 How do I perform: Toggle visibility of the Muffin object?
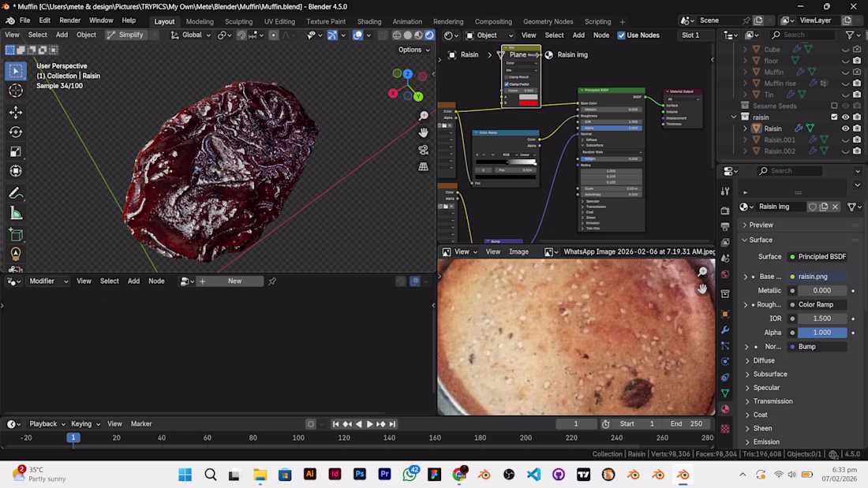pyautogui.click(x=845, y=72)
